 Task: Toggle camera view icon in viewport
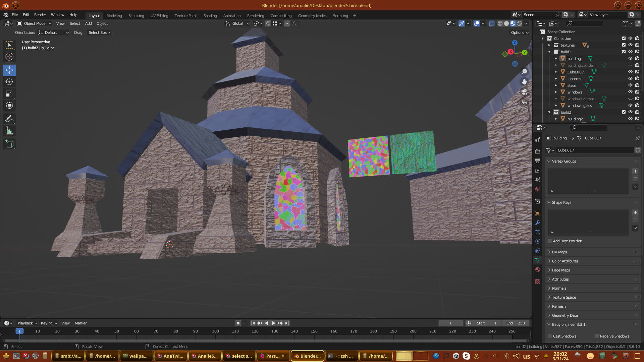point(524,92)
